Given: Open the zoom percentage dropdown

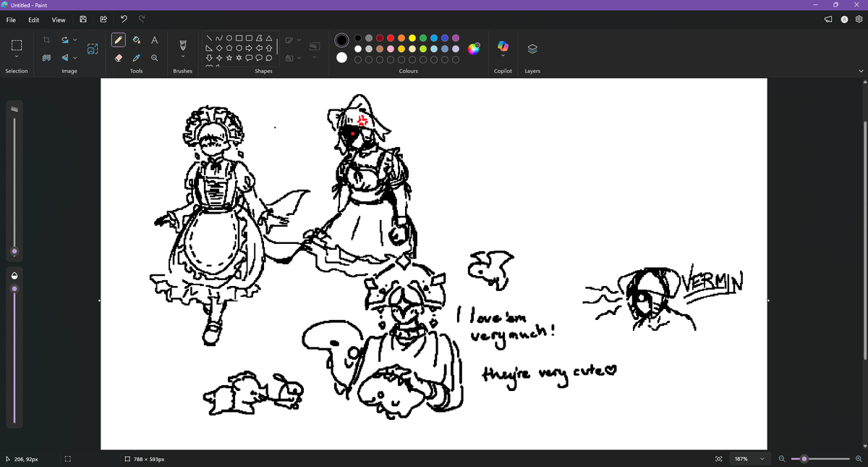Looking at the screenshot, I should [x=762, y=459].
